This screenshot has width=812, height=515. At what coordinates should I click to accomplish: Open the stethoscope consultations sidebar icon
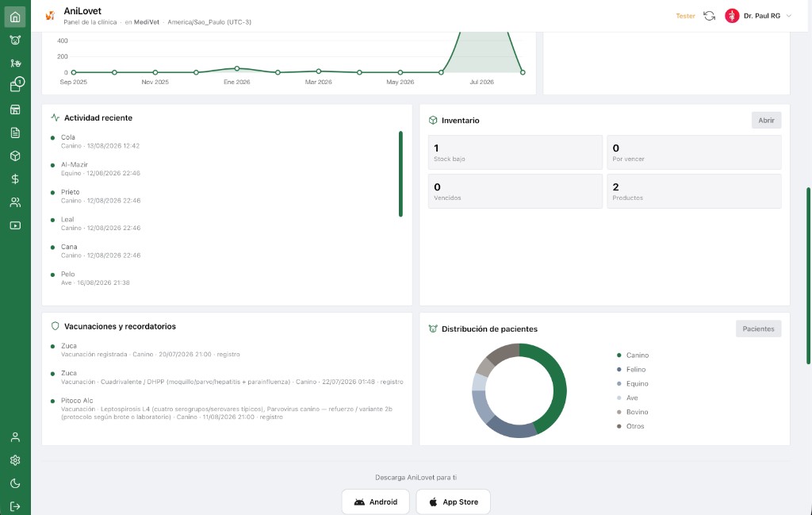15,63
